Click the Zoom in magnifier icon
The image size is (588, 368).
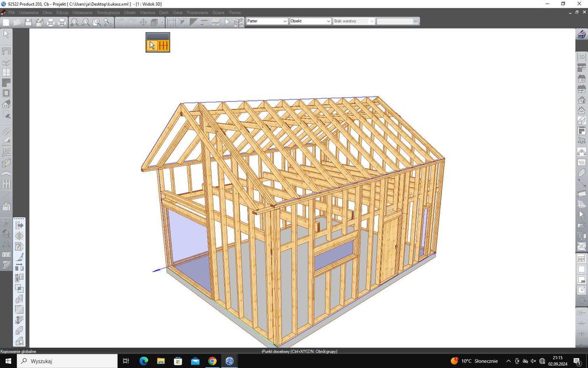[75, 22]
